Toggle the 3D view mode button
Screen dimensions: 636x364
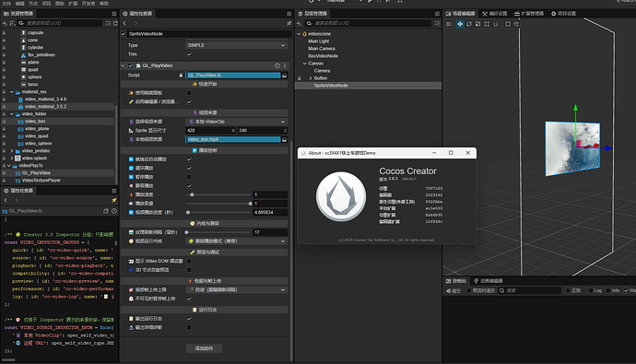click(448, 24)
